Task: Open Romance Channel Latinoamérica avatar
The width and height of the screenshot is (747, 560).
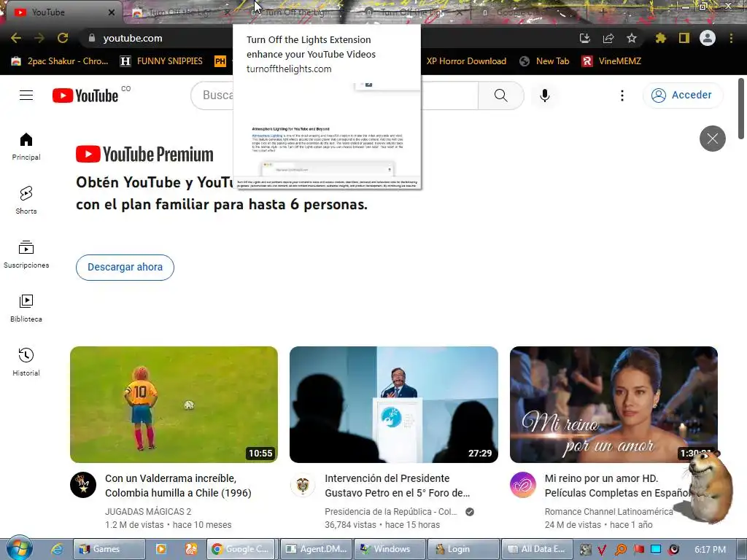Action: tap(522, 485)
